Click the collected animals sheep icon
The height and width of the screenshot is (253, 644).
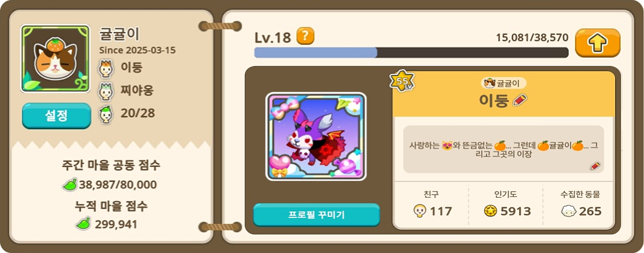[x=569, y=211]
